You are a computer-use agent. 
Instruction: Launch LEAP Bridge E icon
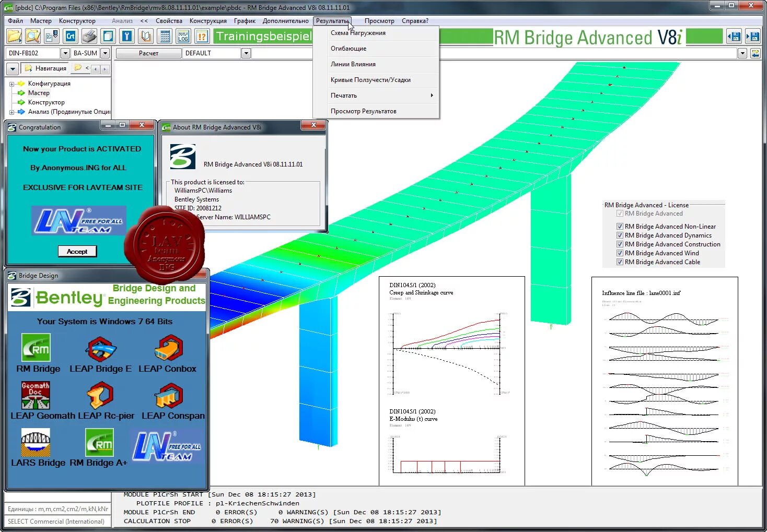coord(101,349)
